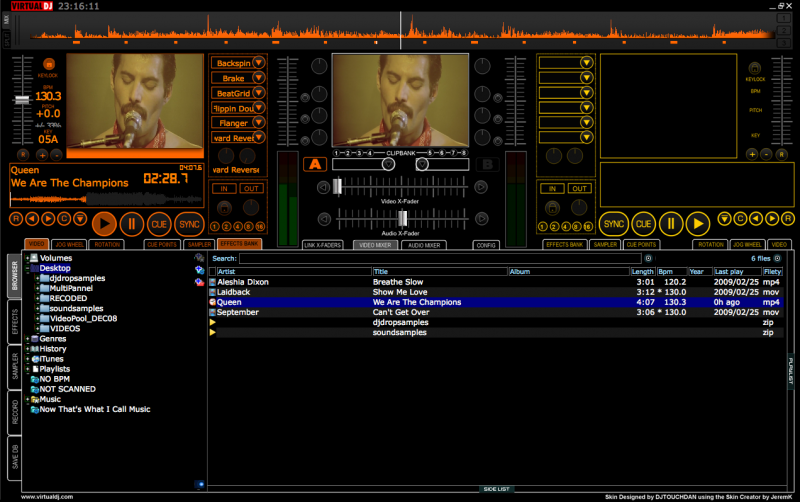Click left deck previous-arrow transport icon
The image size is (800, 502).
pyautogui.click(x=32, y=219)
